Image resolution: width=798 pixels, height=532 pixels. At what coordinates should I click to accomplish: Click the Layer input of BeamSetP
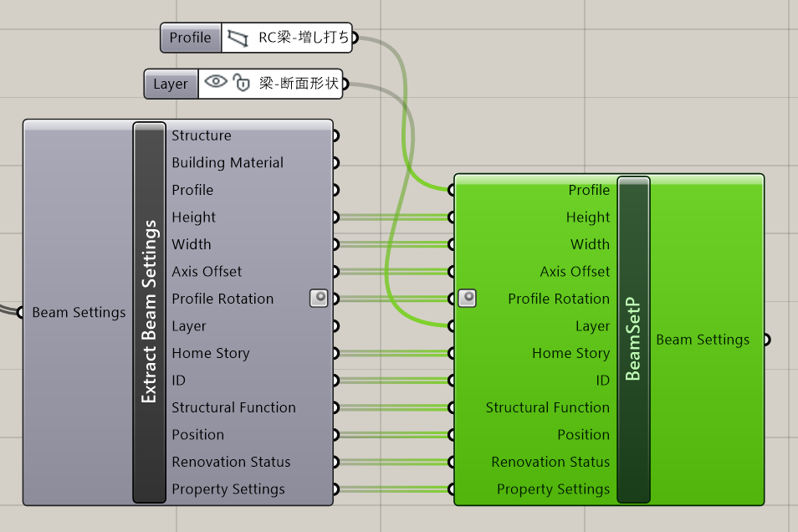pos(592,326)
